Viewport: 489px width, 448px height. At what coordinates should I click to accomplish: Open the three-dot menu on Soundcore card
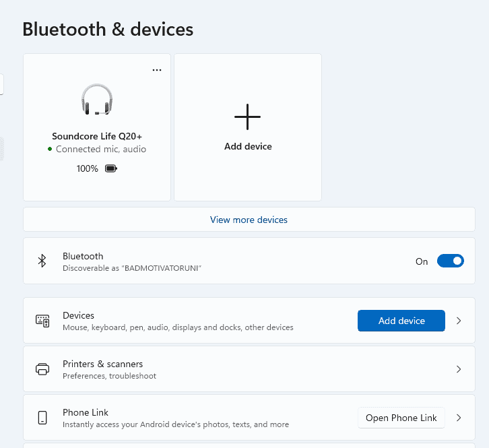click(157, 70)
